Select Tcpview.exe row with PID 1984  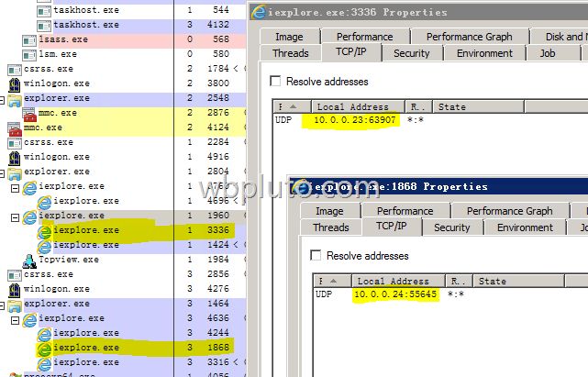(x=134, y=260)
